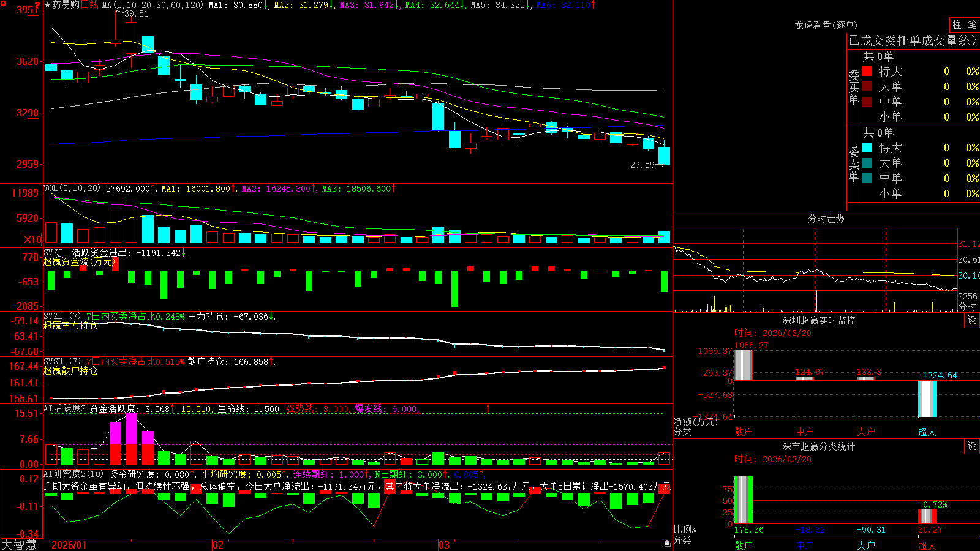Click the 178.36 value under 比例% chart
Image resolution: width=980 pixels, height=551 pixels.
tap(748, 530)
